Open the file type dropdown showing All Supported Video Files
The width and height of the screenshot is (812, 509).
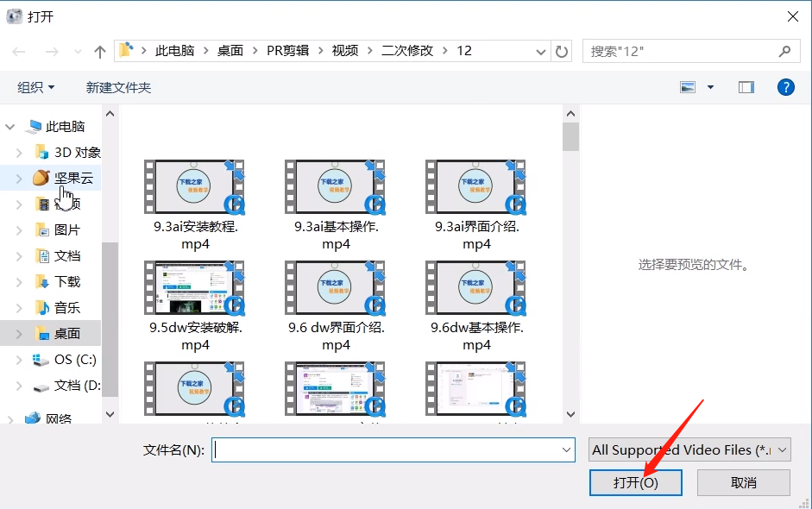point(688,449)
